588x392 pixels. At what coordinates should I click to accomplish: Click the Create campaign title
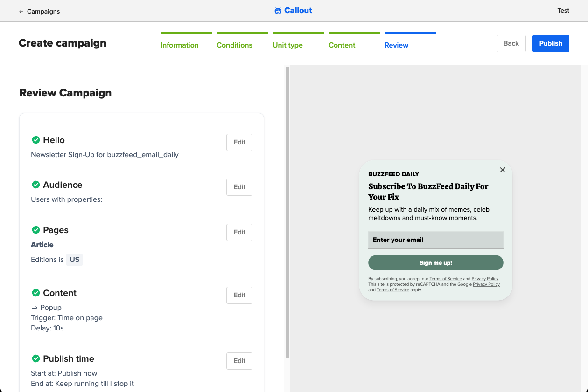[x=63, y=43]
